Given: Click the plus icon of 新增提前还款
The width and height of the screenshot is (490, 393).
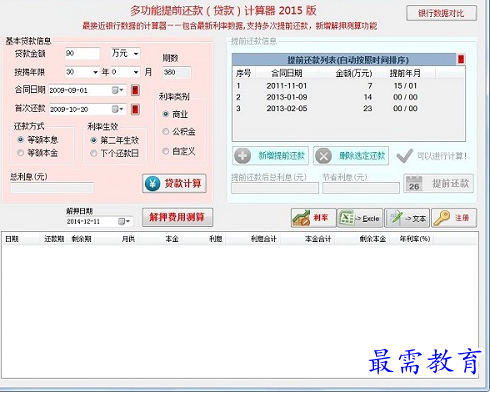Looking at the screenshot, I should pos(242,156).
